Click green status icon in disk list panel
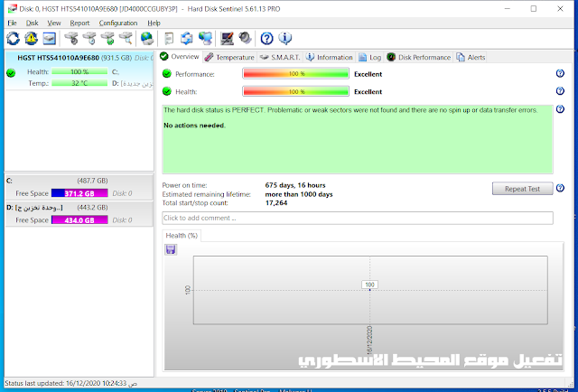578x392 pixels. click(11, 73)
